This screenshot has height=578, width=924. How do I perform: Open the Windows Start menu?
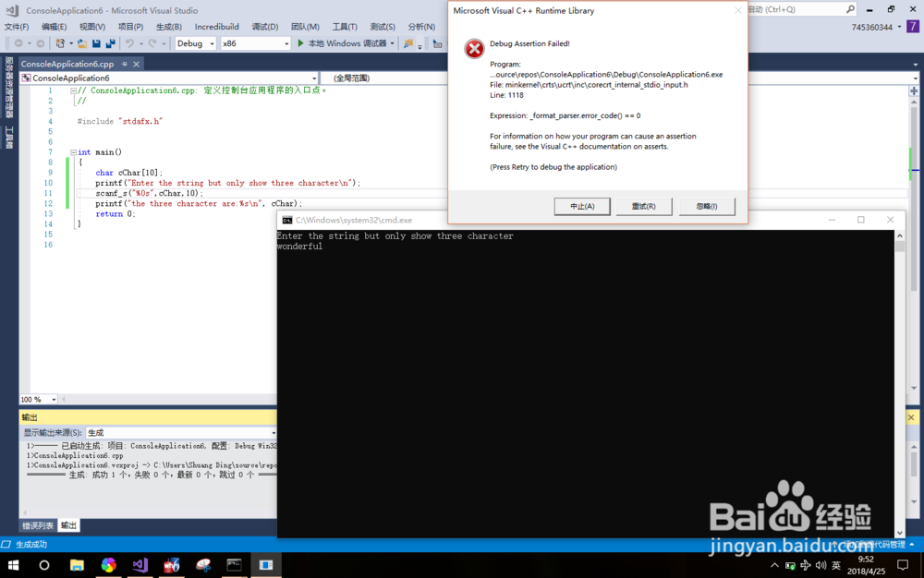pyautogui.click(x=13, y=565)
